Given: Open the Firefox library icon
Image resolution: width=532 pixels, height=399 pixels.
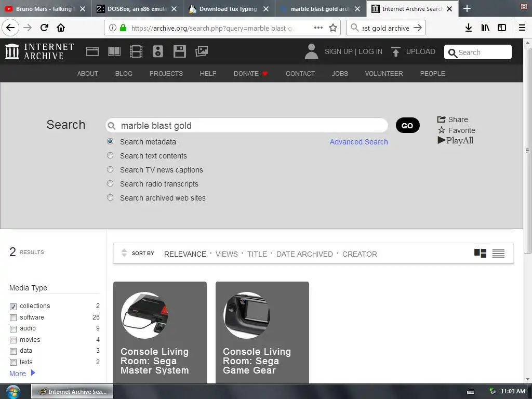Looking at the screenshot, I should pos(485,28).
